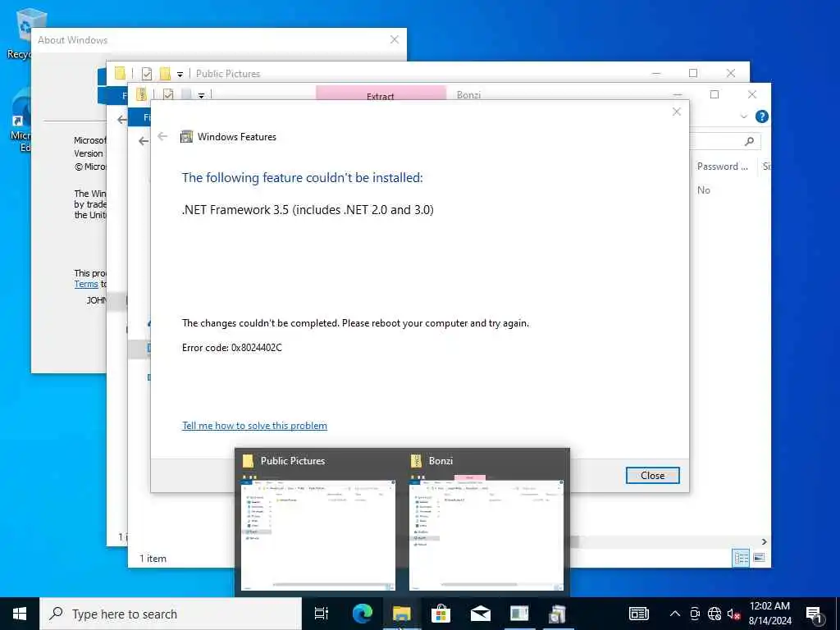The height and width of the screenshot is (630, 840).
Task: Close the About Windows dialog
Action: (x=395, y=39)
